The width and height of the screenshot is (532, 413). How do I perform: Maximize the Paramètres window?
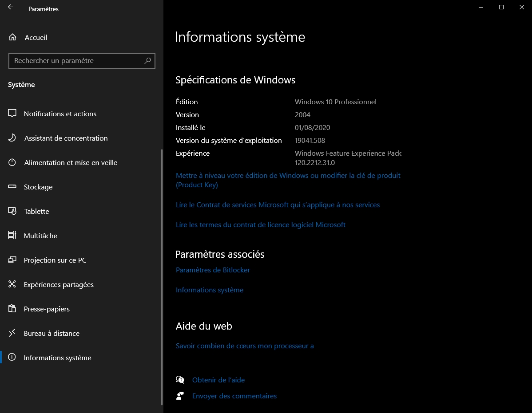tap(501, 7)
